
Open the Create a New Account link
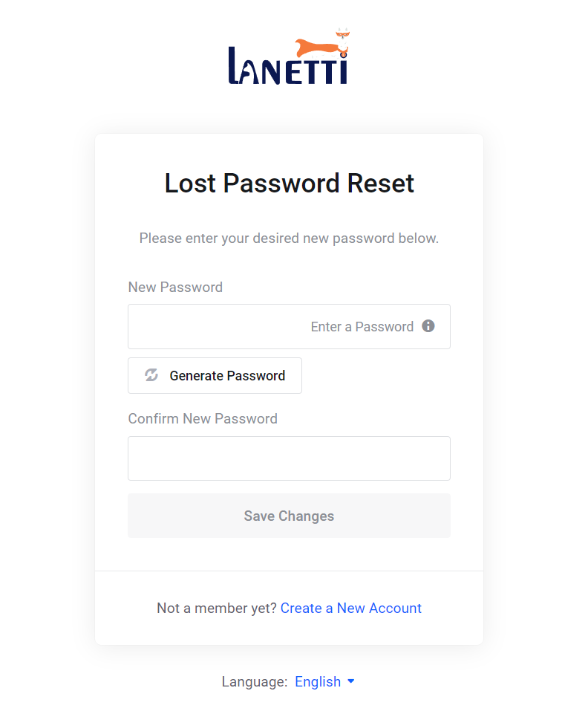tap(351, 608)
